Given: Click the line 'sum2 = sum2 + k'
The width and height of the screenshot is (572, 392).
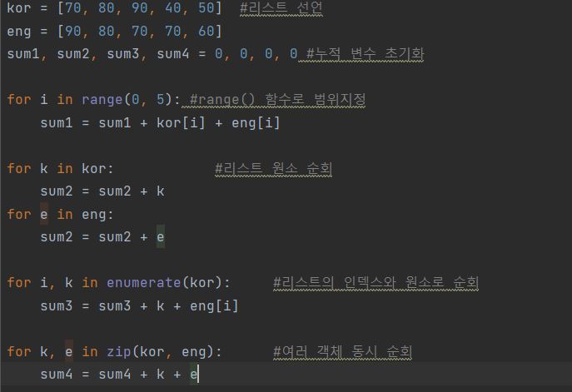Looking at the screenshot, I should coord(102,191).
